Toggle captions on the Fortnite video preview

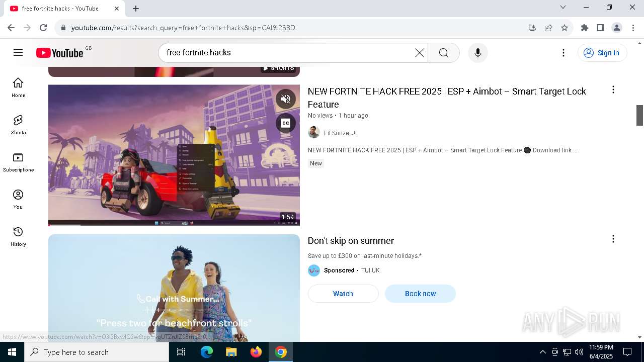[x=285, y=123]
